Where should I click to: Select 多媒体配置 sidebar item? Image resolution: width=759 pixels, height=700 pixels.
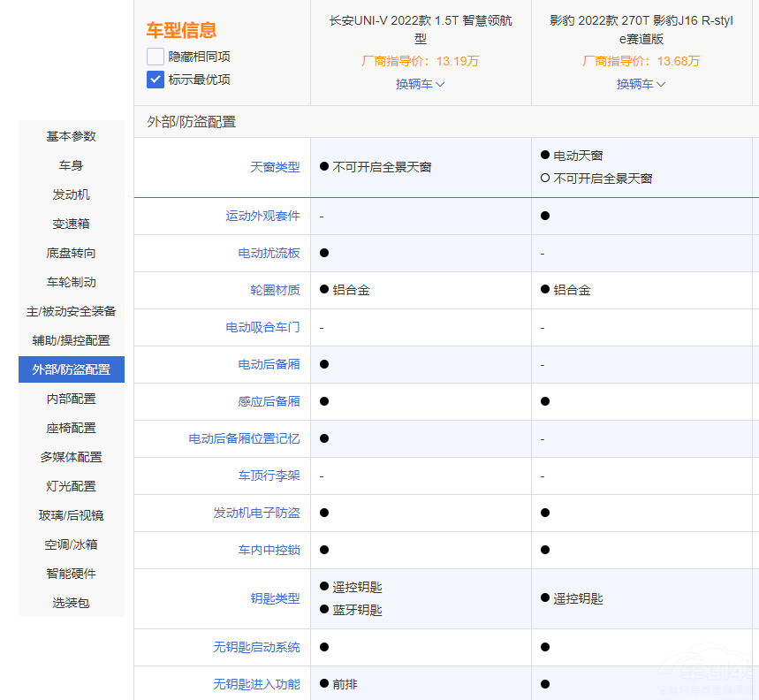pyautogui.click(x=72, y=457)
